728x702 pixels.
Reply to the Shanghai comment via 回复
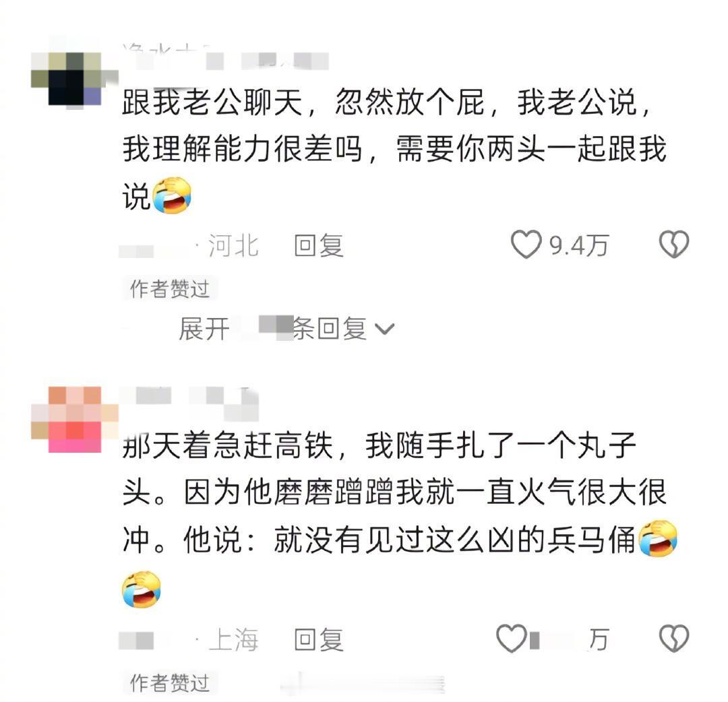pos(318,639)
